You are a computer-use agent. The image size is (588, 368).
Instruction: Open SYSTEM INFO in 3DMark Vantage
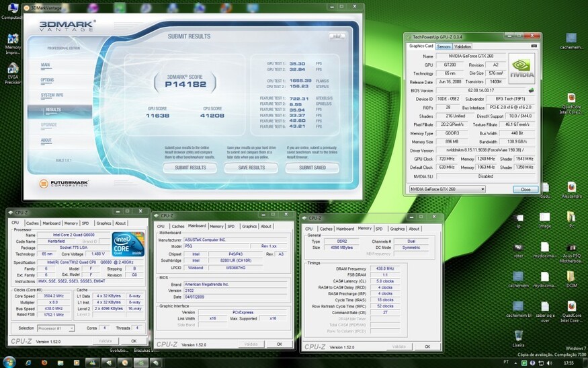52,95
